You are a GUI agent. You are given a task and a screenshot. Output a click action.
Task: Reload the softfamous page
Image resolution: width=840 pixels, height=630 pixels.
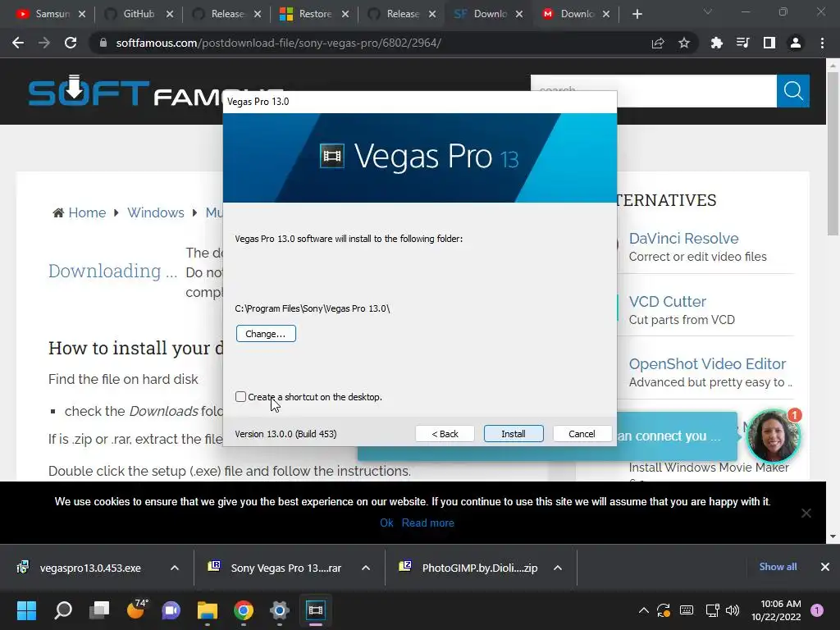[71, 43]
